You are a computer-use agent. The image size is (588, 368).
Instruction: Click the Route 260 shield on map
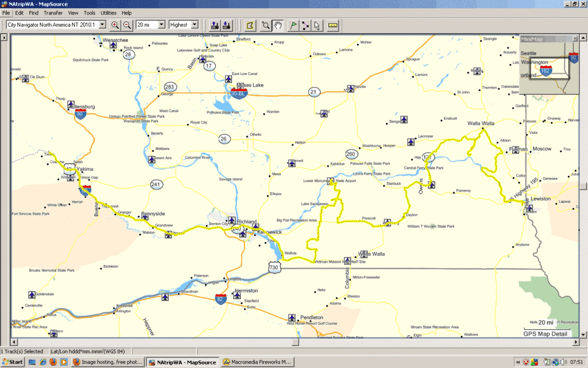pos(351,154)
